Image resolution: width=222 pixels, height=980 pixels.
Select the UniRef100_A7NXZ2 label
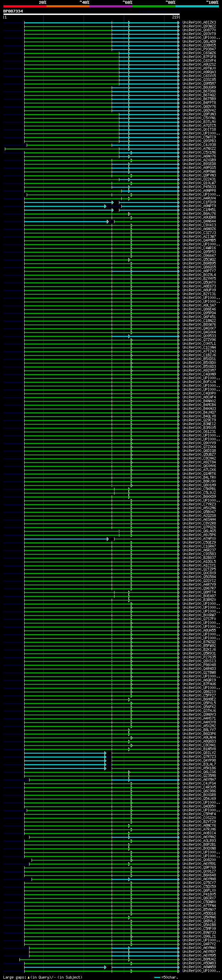tap(199, 148)
